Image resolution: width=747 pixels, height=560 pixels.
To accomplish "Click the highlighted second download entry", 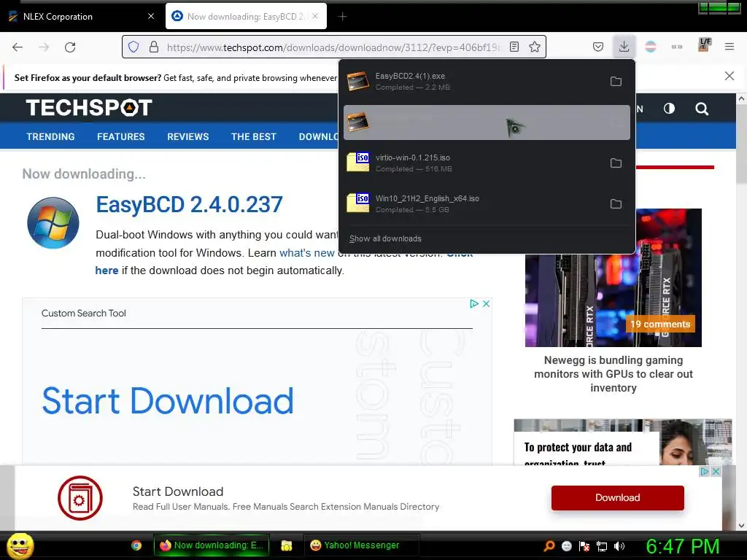I will coord(487,122).
